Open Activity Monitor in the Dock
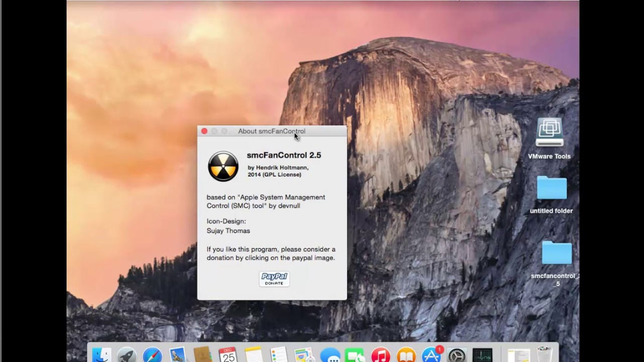This screenshot has height=362, width=644. [482, 354]
